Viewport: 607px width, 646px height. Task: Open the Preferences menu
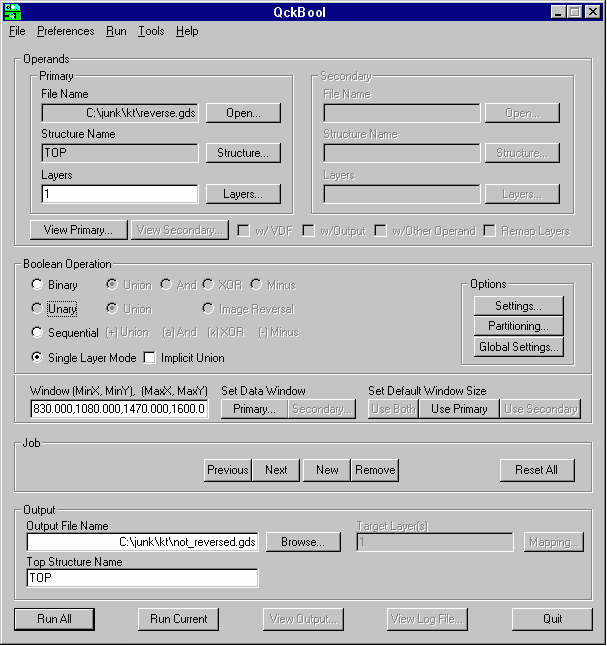point(65,31)
